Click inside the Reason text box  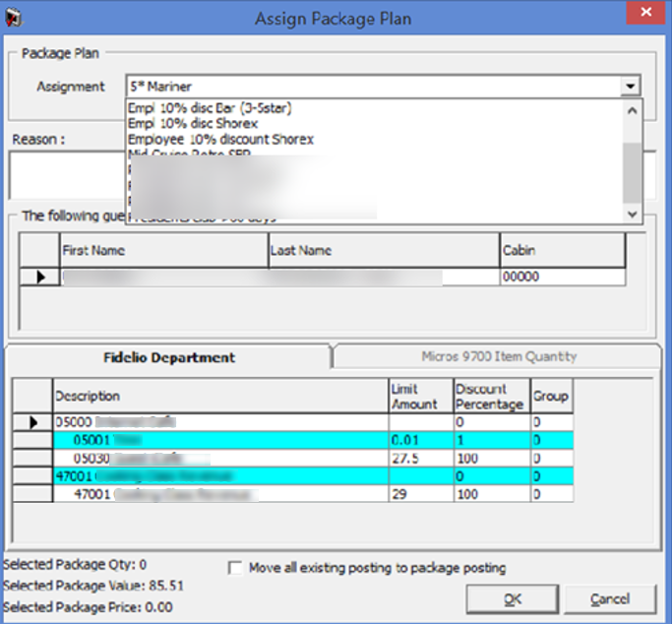click(x=67, y=175)
